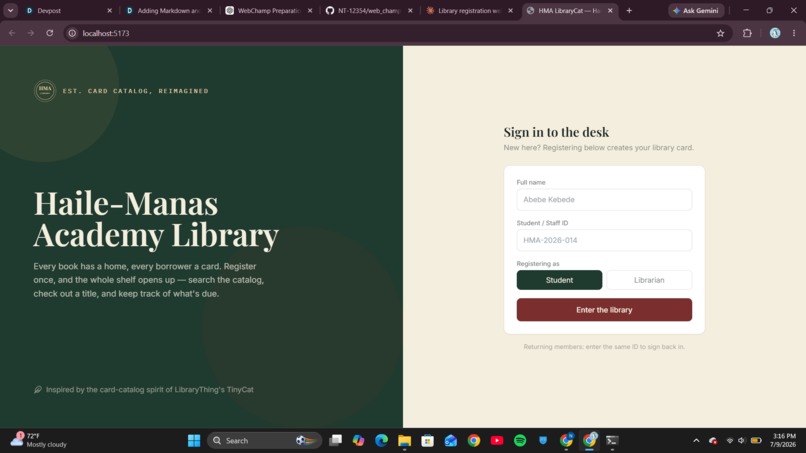Click the "Sign in to the desk" heading
Screen dimensions: 806x453
pyautogui.click(x=556, y=132)
